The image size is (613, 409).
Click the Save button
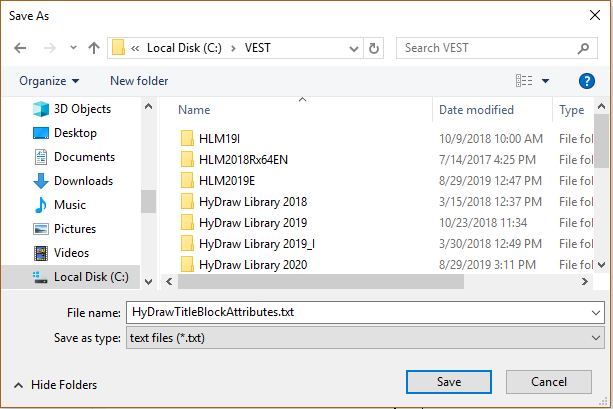tap(449, 382)
